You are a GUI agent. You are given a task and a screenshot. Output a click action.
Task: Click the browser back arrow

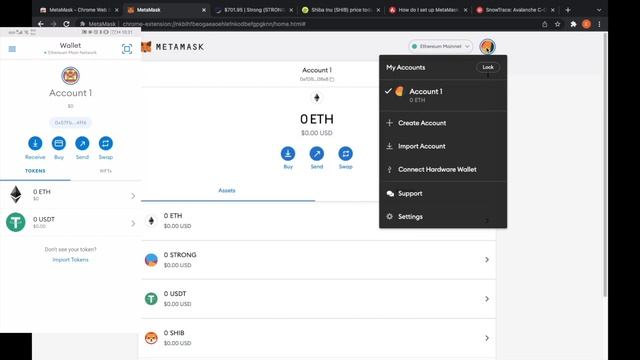tap(41, 24)
